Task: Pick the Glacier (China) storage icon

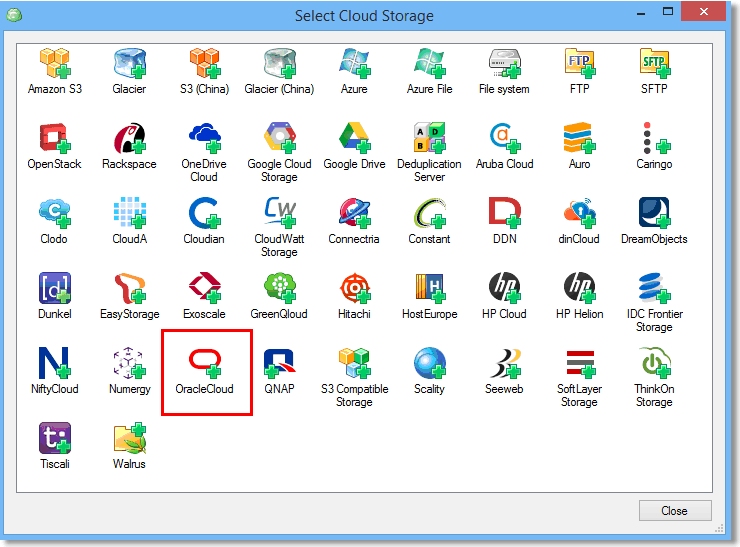Action: point(280,63)
